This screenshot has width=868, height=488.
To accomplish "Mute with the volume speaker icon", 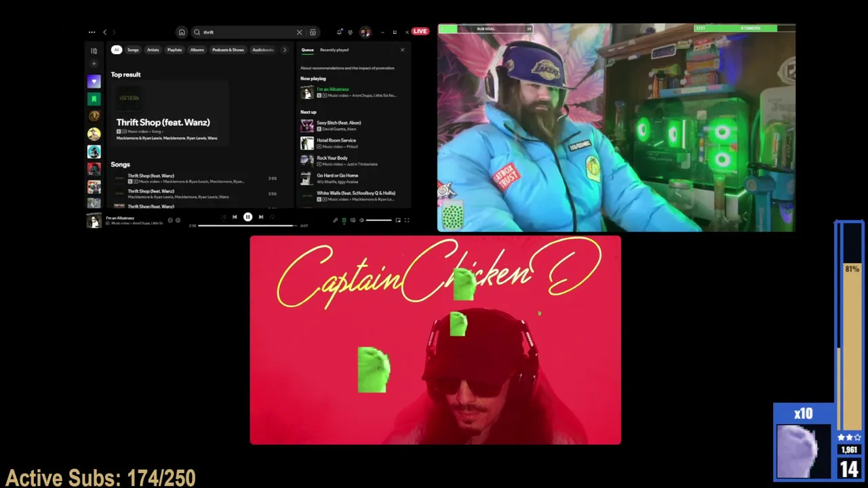I will coord(361,220).
